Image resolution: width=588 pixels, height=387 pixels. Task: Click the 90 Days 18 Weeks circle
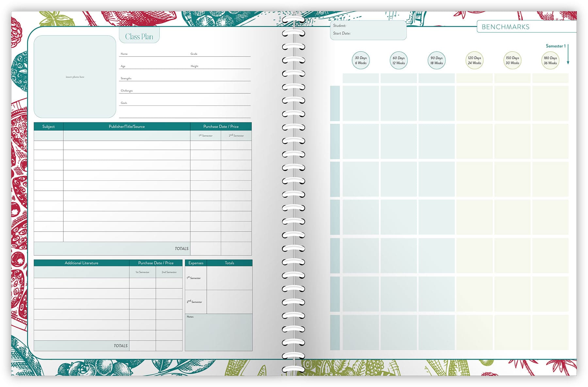(436, 60)
